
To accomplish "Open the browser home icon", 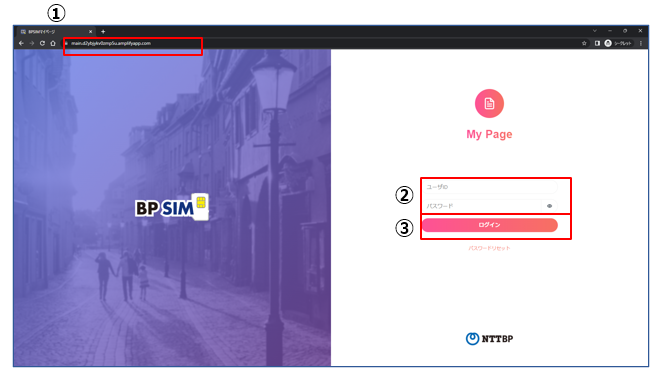I will (x=53, y=43).
